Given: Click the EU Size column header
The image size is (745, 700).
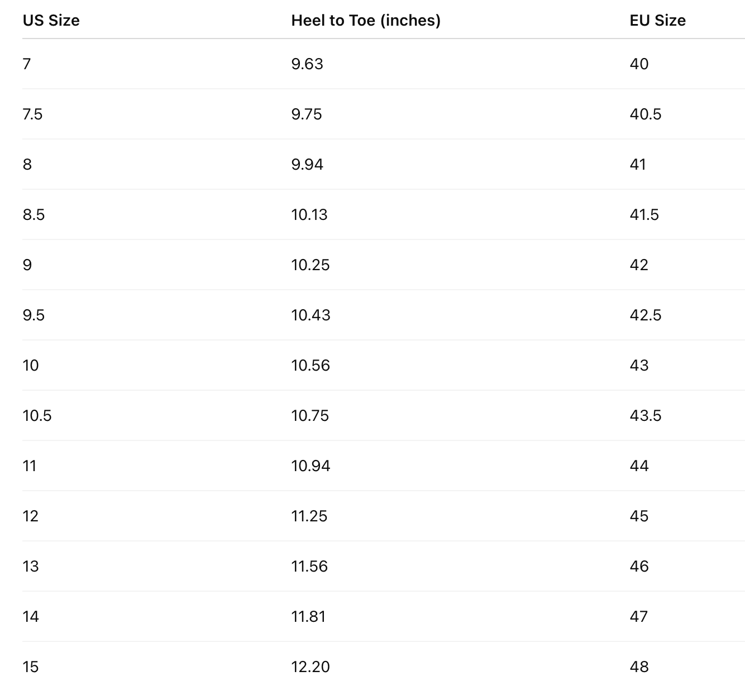Looking at the screenshot, I should pyautogui.click(x=657, y=21).
